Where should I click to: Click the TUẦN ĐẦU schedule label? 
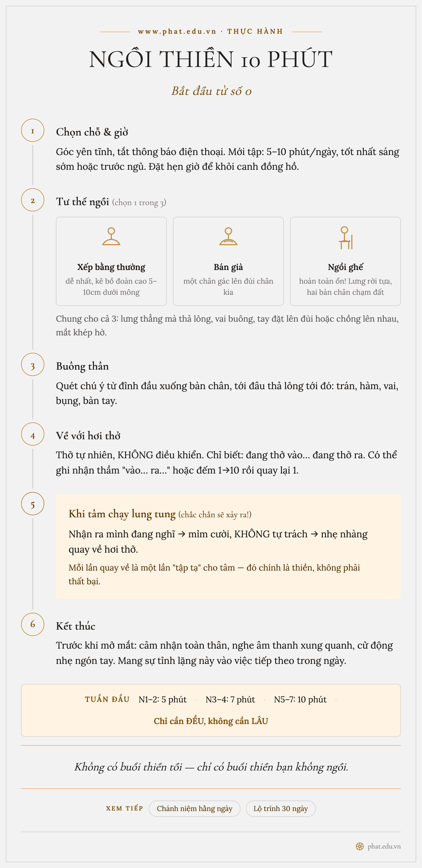107,699
